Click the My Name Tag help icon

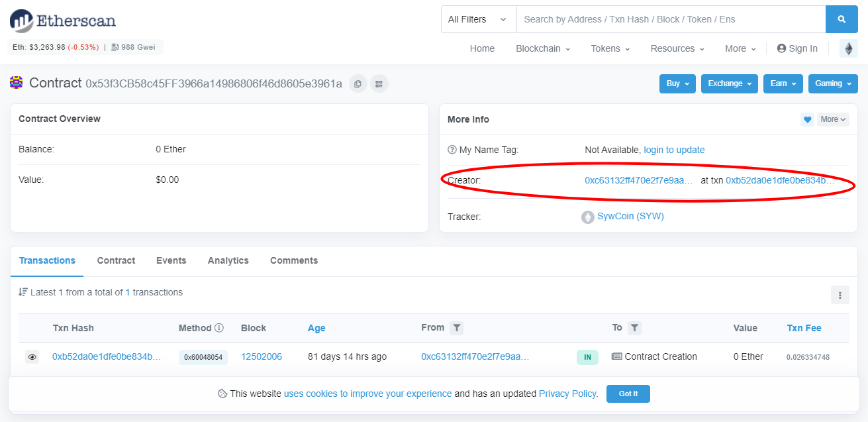(x=452, y=150)
